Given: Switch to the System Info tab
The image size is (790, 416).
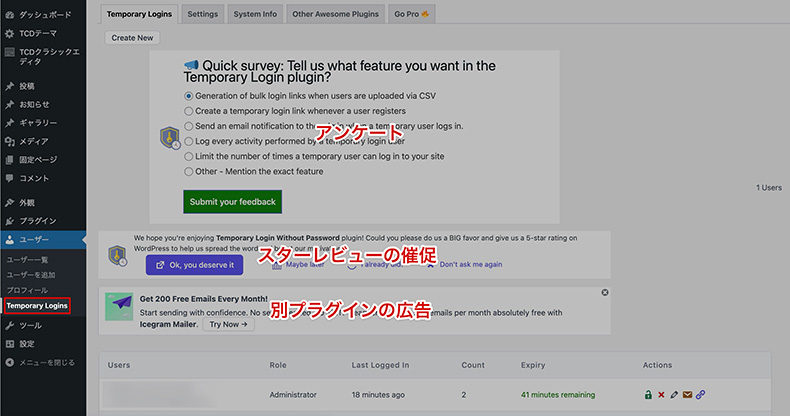Looking at the screenshot, I should (255, 14).
